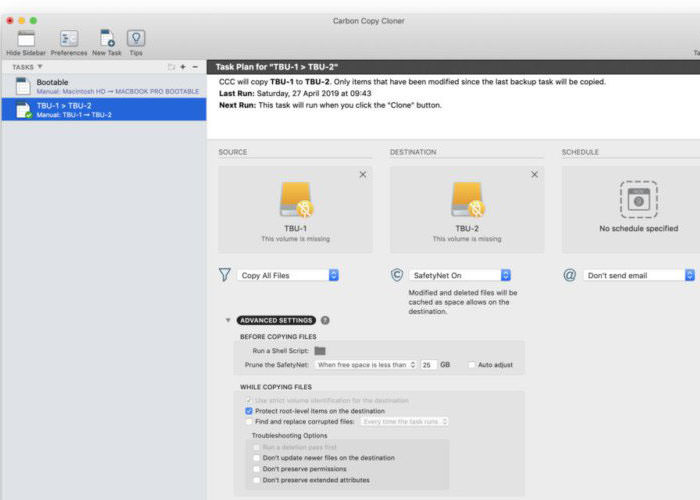This screenshot has width=700, height=500.
Task: Click the TBU-1 source disk icon
Action: click(296, 200)
